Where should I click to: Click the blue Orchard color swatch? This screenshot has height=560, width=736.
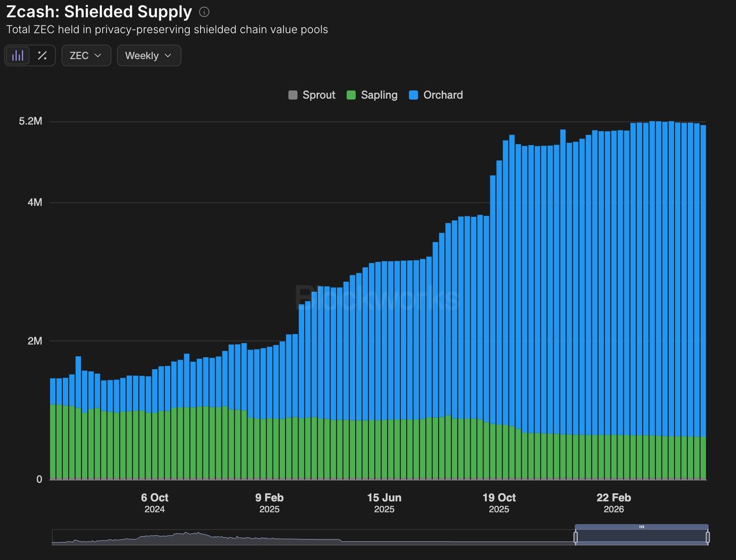click(x=413, y=95)
